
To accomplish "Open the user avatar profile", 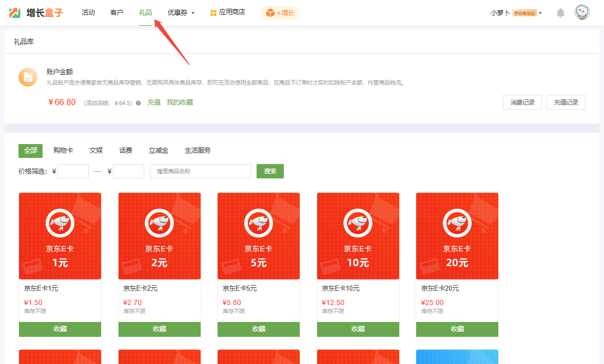I will pos(581,12).
